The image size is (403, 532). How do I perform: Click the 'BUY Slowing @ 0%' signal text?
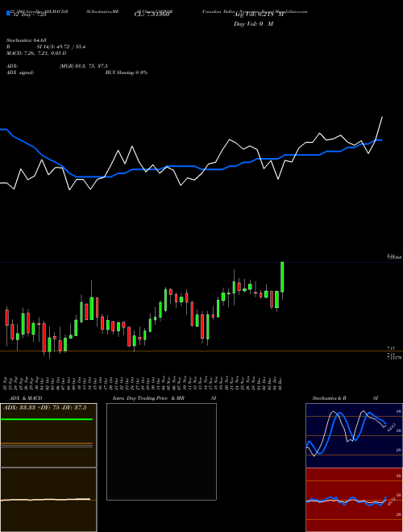pos(127,73)
